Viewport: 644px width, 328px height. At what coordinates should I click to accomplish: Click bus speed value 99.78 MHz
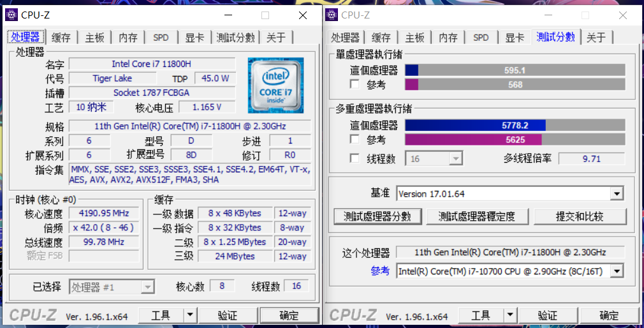104,242
